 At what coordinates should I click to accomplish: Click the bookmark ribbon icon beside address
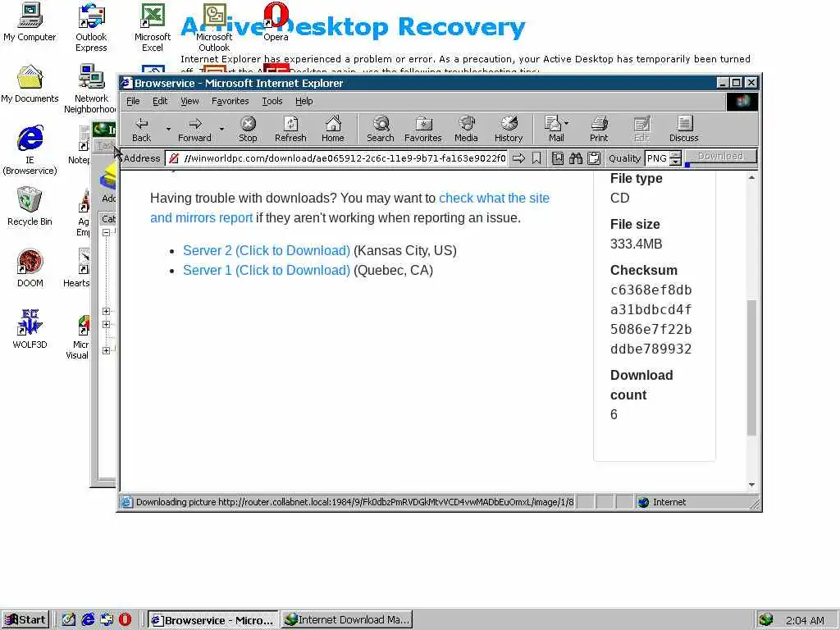[536, 158]
